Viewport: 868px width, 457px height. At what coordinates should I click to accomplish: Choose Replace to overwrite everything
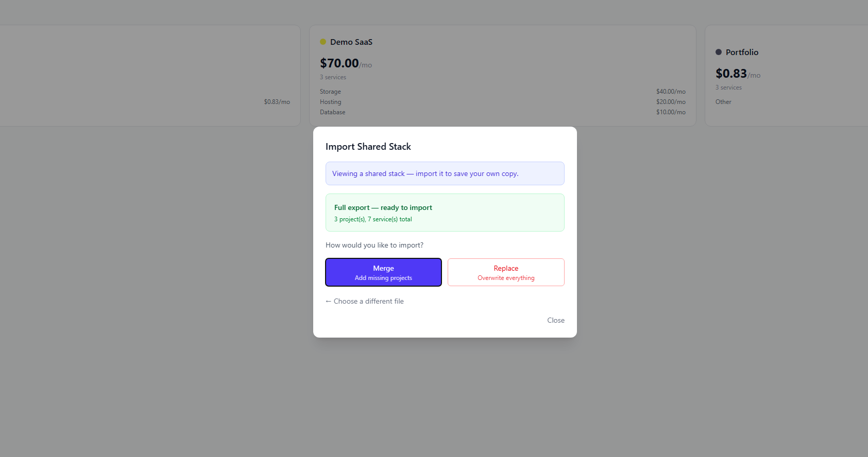[x=505, y=272]
